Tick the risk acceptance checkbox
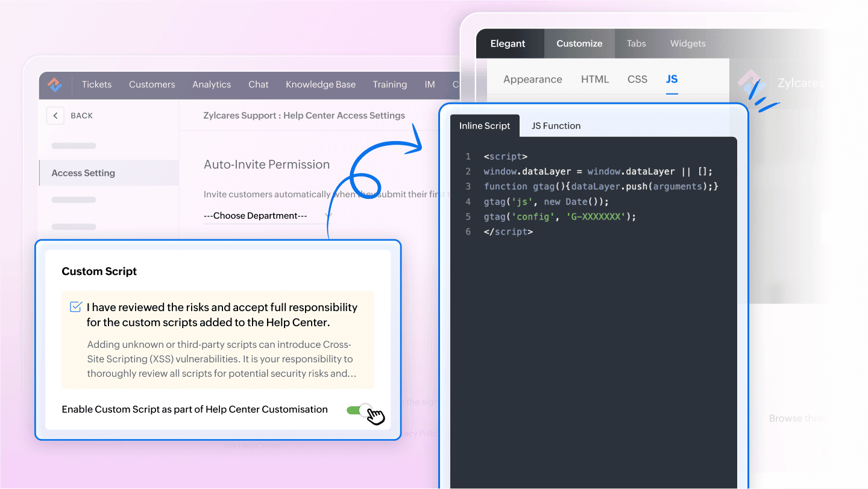The height and width of the screenshot is (489, 868). [x=76, y=307]
